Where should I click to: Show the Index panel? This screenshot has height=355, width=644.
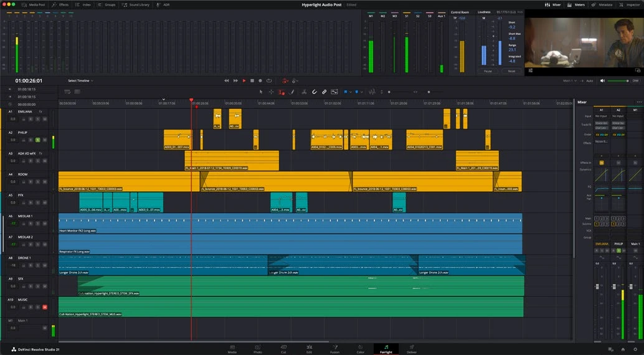point(83,4)
